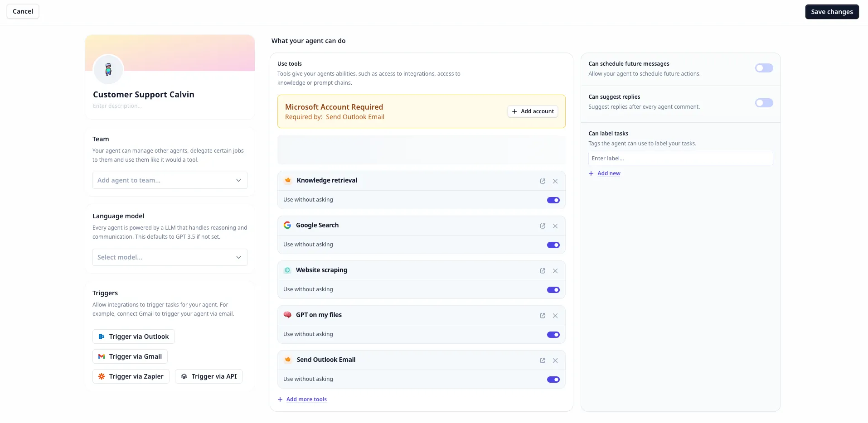Toggle Use without asking for Send Outlook Email
The image size is (868, 423).
(x=553, y=380)
